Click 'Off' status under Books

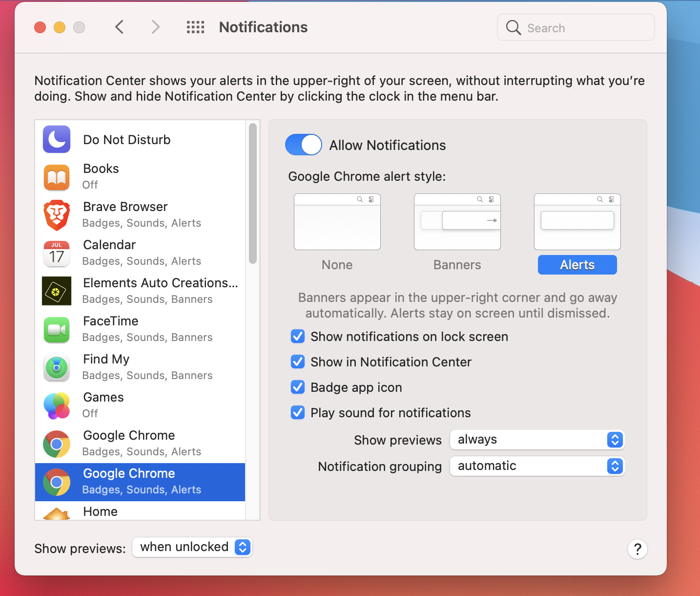pos(90,185)
